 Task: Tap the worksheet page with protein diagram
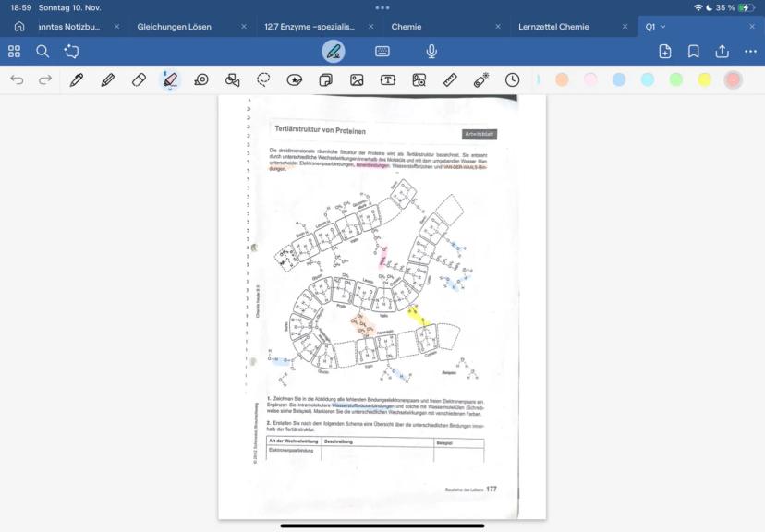pos(382,305)
